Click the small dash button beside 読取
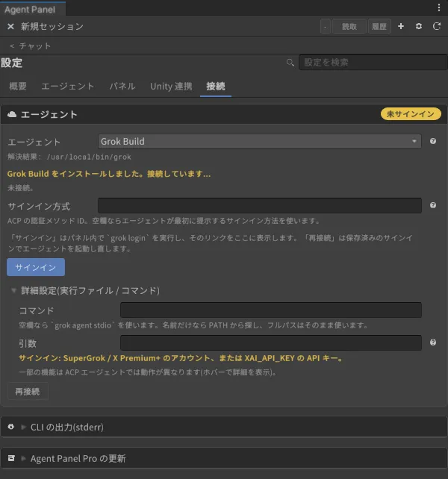448x479 pixels. tap(326, 27)
